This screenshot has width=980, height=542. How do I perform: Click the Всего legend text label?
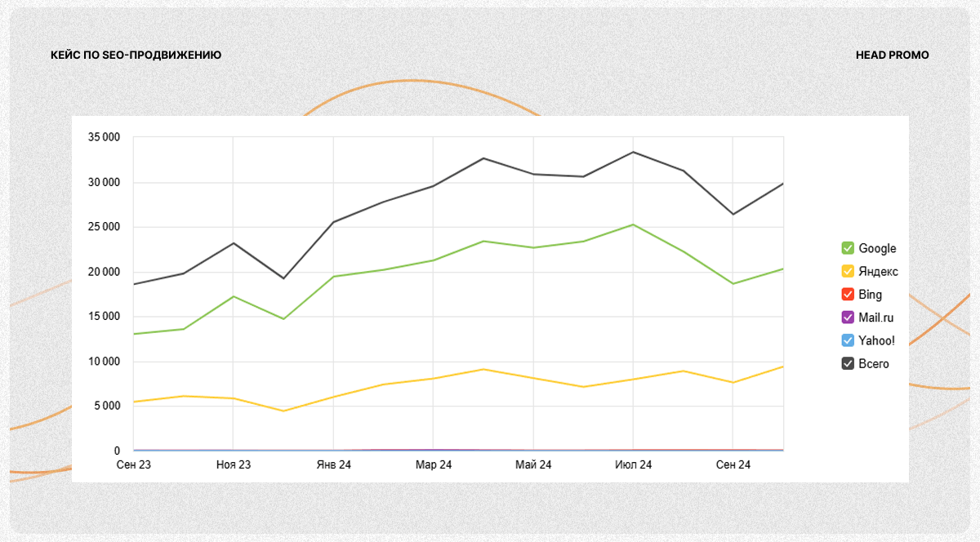(x=874, y=363)
